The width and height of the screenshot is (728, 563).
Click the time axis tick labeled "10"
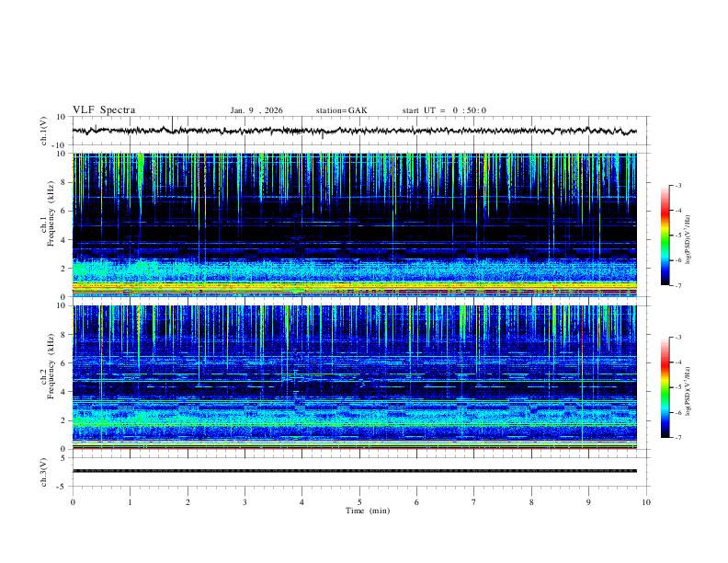[x=646, y=502]
